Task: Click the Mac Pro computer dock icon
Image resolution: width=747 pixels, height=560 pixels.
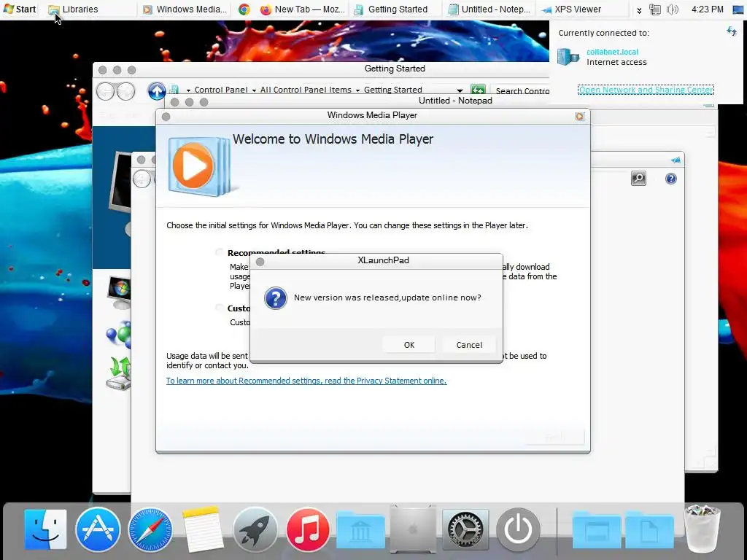Action: 413,529
